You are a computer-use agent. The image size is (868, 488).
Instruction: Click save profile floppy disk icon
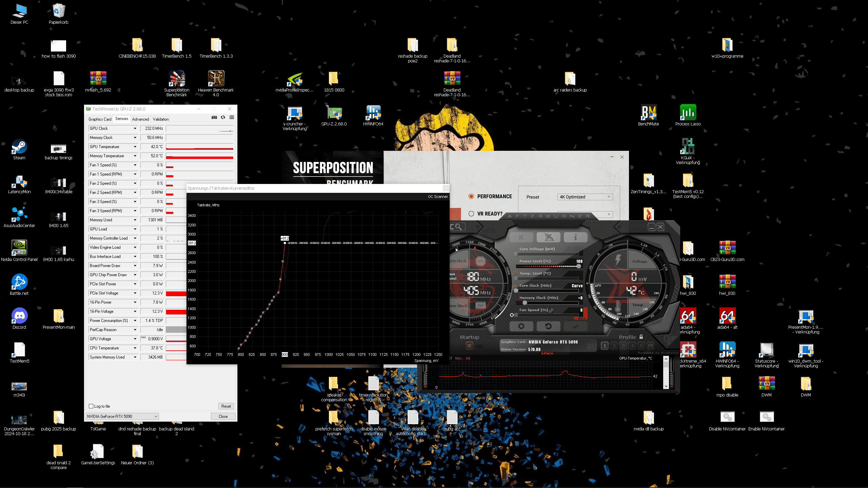pyautogui.click(x=650, y=346)
